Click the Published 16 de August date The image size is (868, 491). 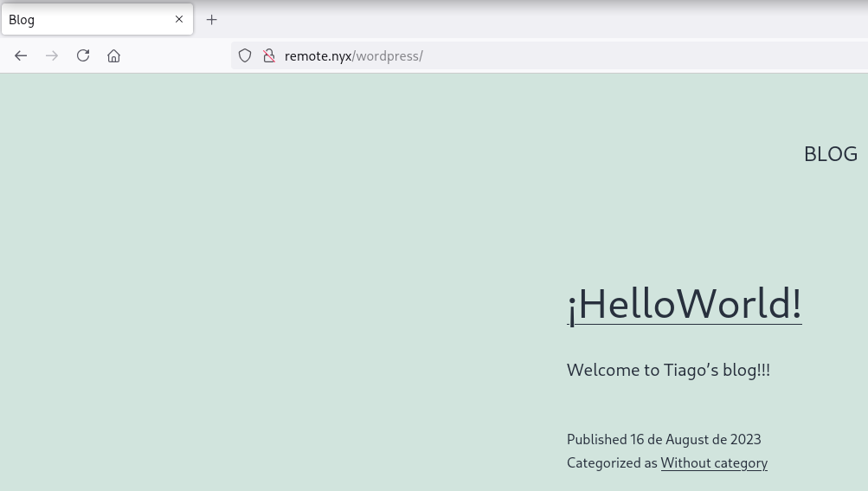coord(664,439)
